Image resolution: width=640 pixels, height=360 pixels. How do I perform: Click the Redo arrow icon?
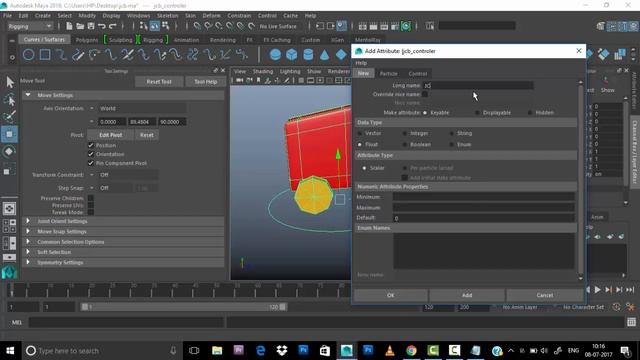[113, 26]
